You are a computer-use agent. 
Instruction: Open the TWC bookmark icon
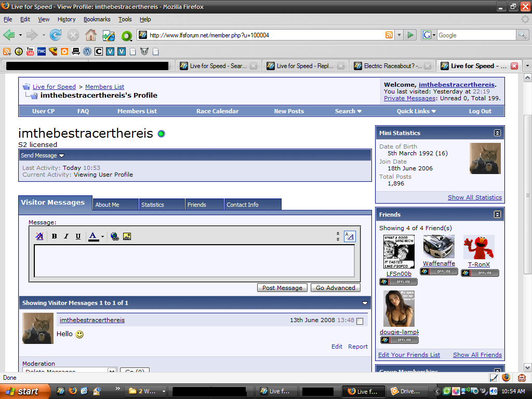[42, 51]
